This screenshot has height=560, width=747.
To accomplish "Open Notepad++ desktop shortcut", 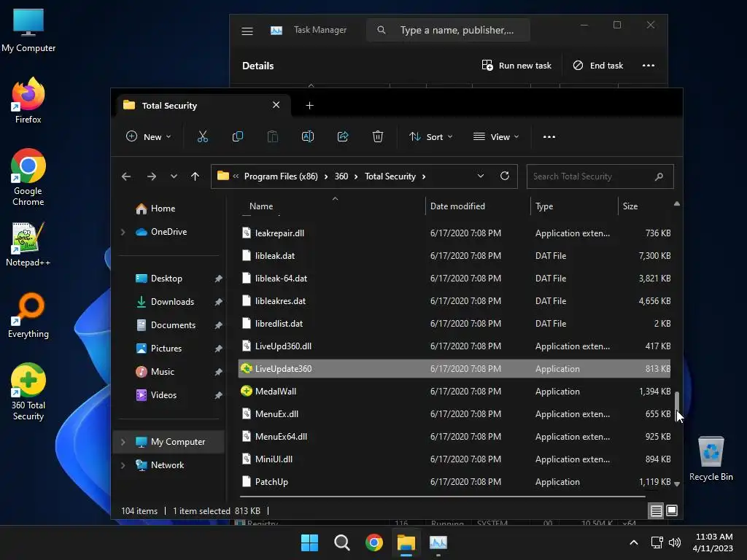I will tap(28, 244).
